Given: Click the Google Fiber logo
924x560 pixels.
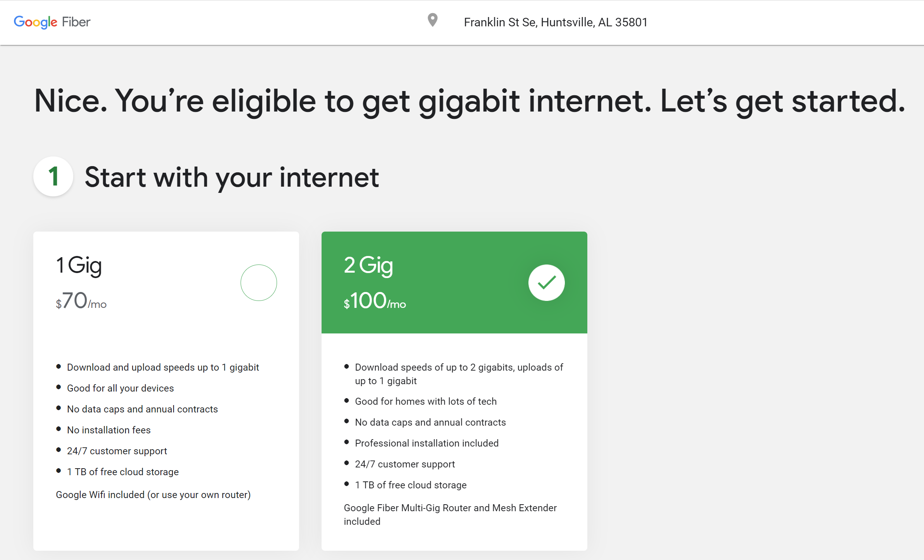Looking at the screenshot, I should point(52,22).
